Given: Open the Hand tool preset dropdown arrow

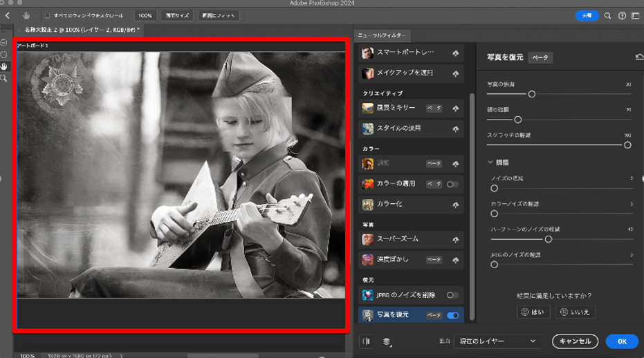Looking at the screenshot, I should (36, 15).
